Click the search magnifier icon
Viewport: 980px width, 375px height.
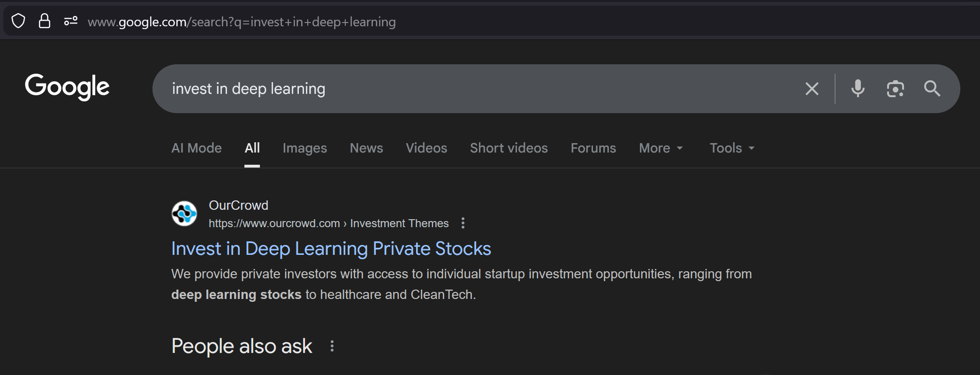[x=932, y=89]
